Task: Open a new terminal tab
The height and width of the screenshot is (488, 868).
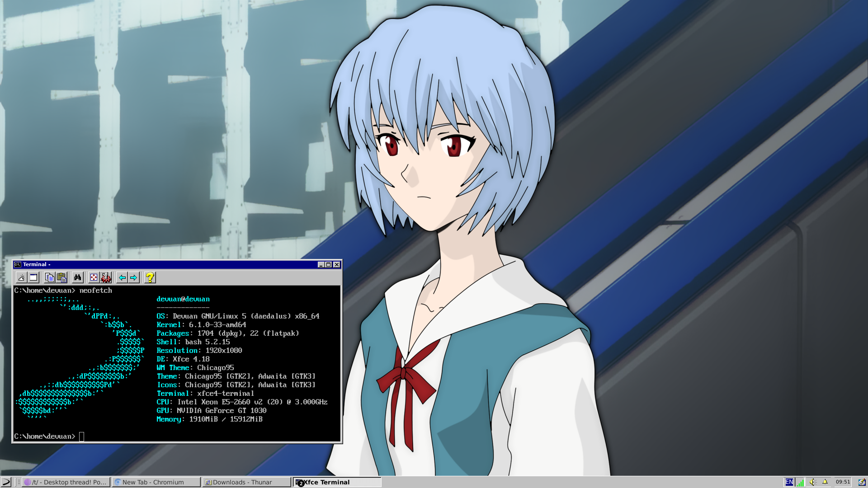Action: 21,277
